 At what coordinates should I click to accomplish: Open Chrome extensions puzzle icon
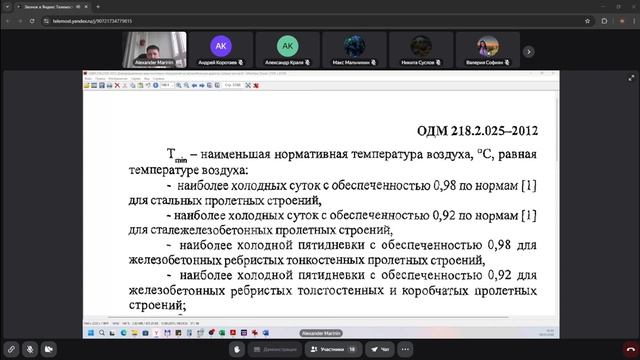coord(604,21)
